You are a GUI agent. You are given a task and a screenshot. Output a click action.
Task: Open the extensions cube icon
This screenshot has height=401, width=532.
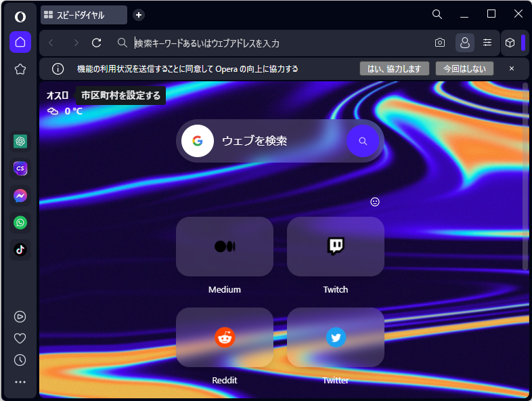coord(510,43)
